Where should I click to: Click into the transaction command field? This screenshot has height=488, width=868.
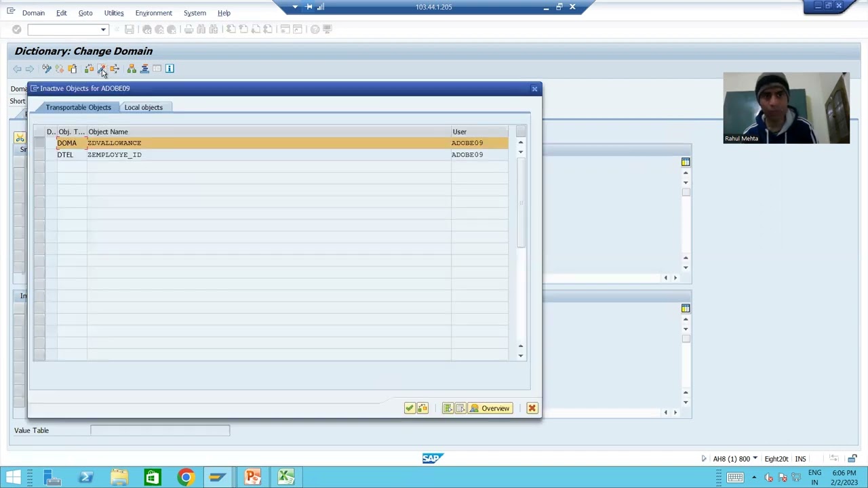tap(63, 29)
